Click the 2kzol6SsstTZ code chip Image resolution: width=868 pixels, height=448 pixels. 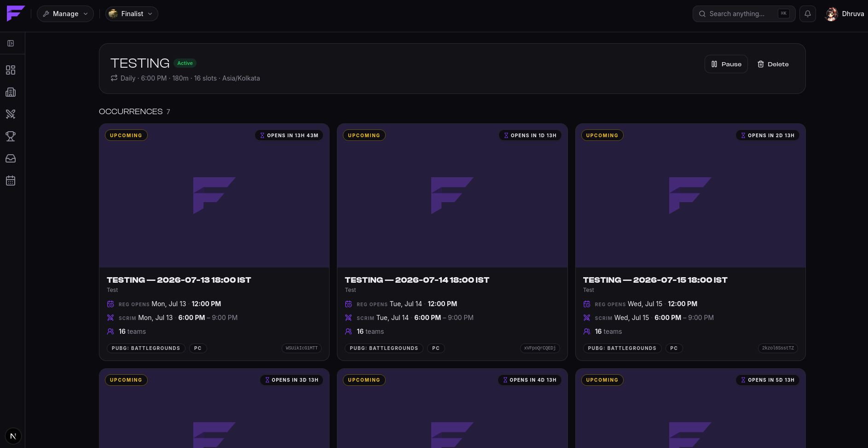click(778, 348)
